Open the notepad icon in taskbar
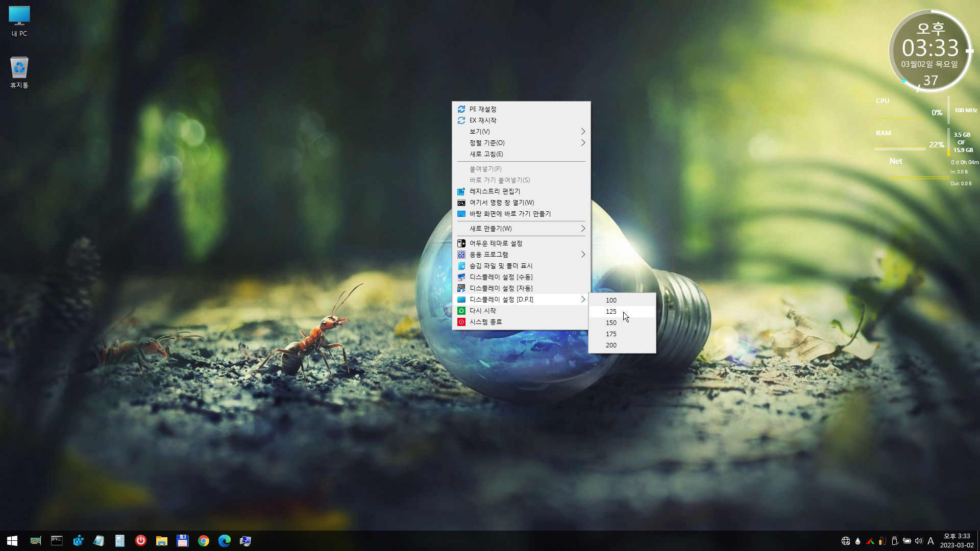 coord(99,541)
